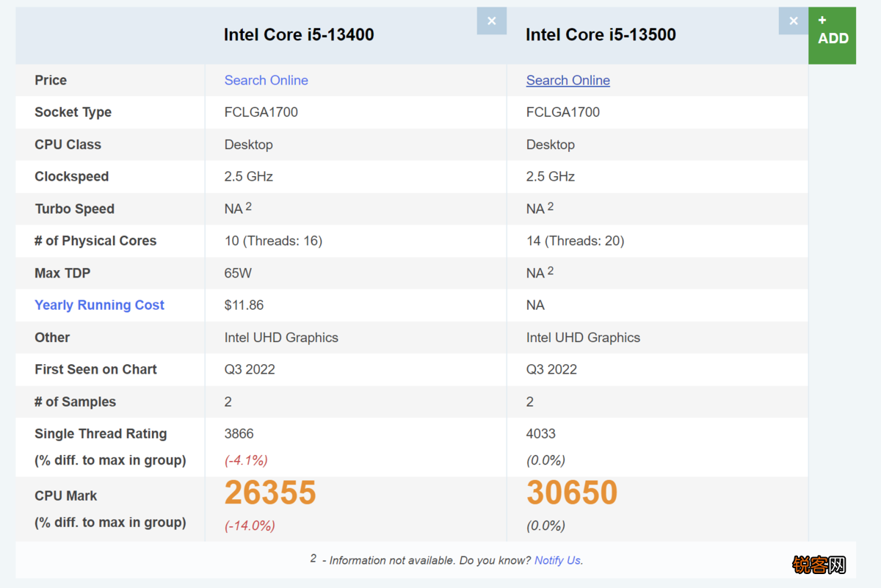Select the $11.86 running cost value
The width and height of the screenshot is (881, 588).
244,305
